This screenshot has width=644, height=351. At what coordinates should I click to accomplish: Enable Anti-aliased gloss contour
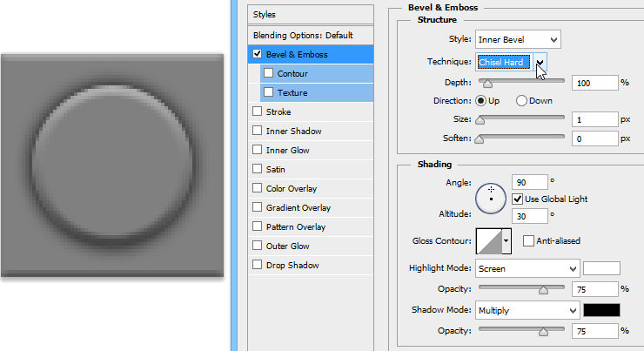[x=528, y=240]
